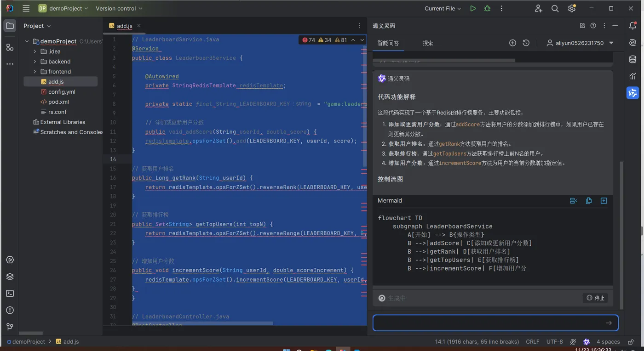The height and width of the screenshot is (351, 644).
Task: Toggle the crossed-eye inspection icon in status bar
Action: click(573, 342)
